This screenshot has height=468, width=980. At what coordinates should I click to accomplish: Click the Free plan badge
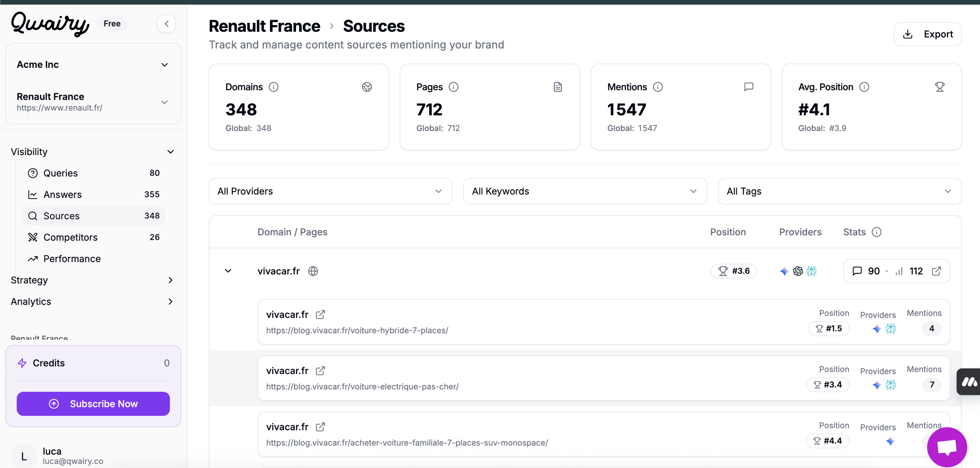(112, 24)
